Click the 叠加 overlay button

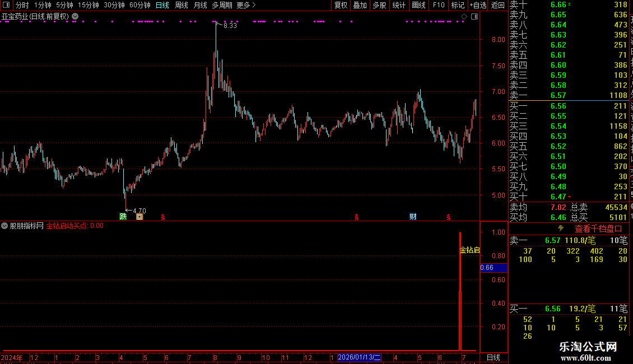[x=360, y=5]
